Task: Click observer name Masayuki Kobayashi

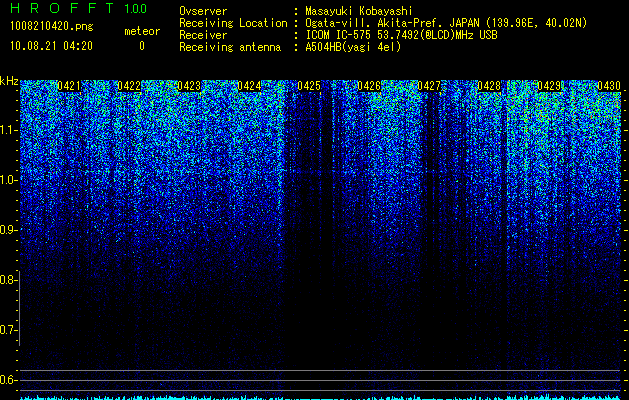Action: [359, 11]
